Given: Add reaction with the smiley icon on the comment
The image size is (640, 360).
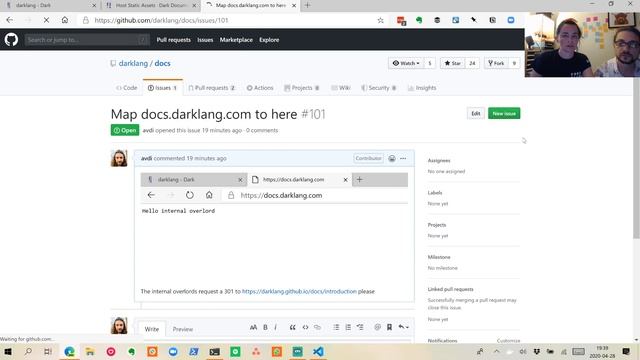Looking at the screenshot, I should pos(392,158).
